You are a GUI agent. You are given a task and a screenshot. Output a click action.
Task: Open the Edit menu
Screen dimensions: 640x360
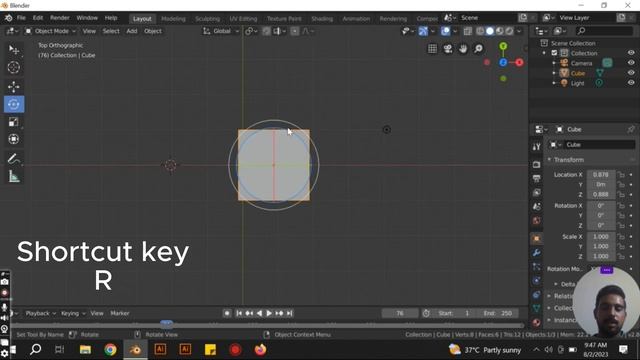point(38,18)
